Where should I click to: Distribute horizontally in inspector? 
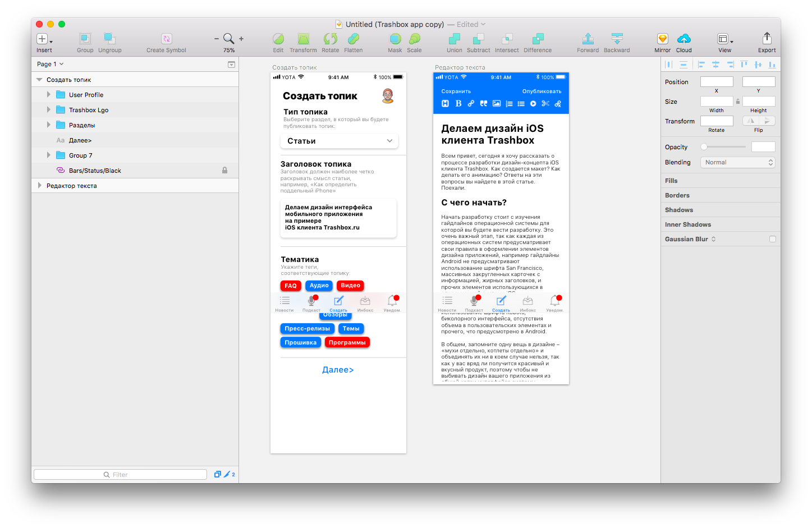[x=668, y=65]
